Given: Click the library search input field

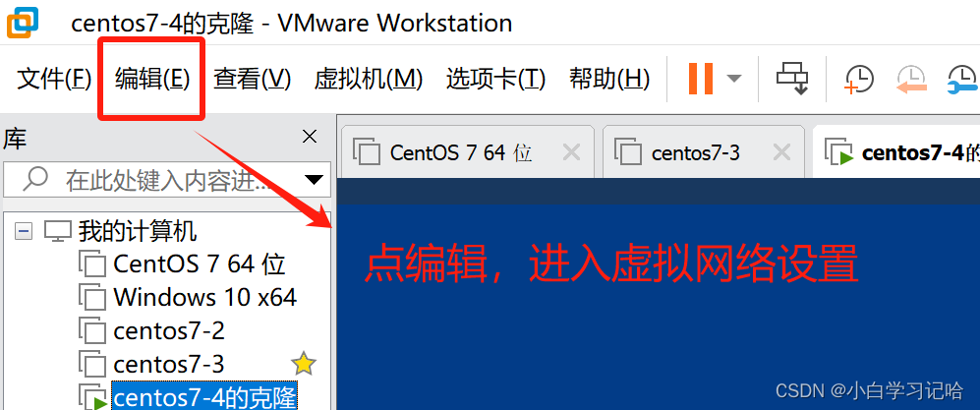Looking at the screenshot, I should click(x=167, y=180).
